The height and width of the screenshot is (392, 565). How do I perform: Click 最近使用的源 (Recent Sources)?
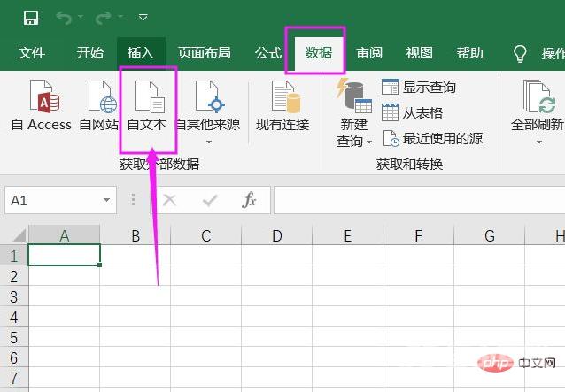[432, 139]
